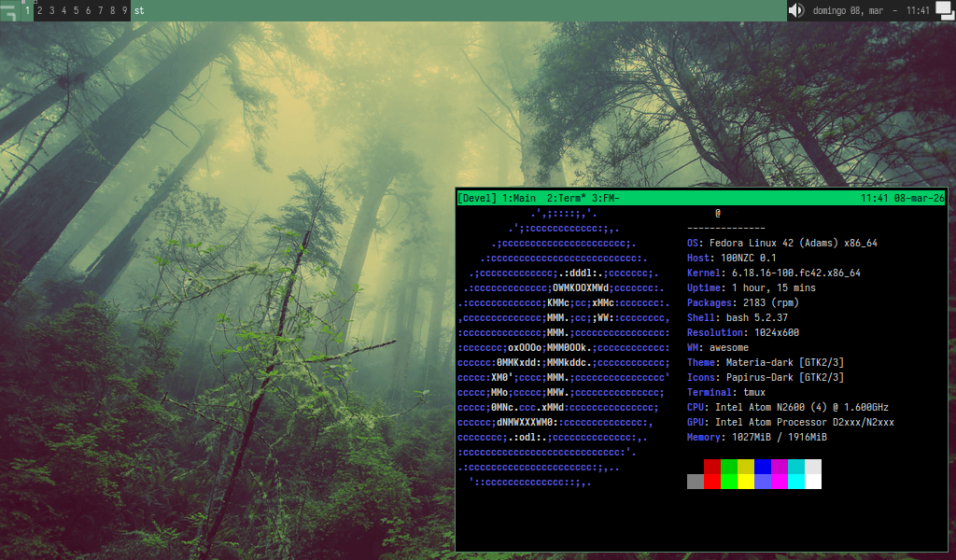Switch to workspace tag 2
Viewport: 956px width, 560px height.
39,10
